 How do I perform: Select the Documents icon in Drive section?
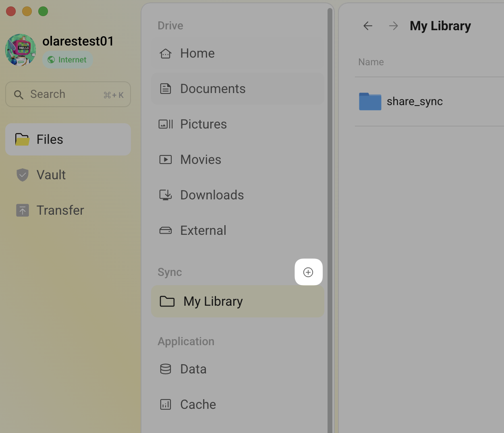click(165, 88)
